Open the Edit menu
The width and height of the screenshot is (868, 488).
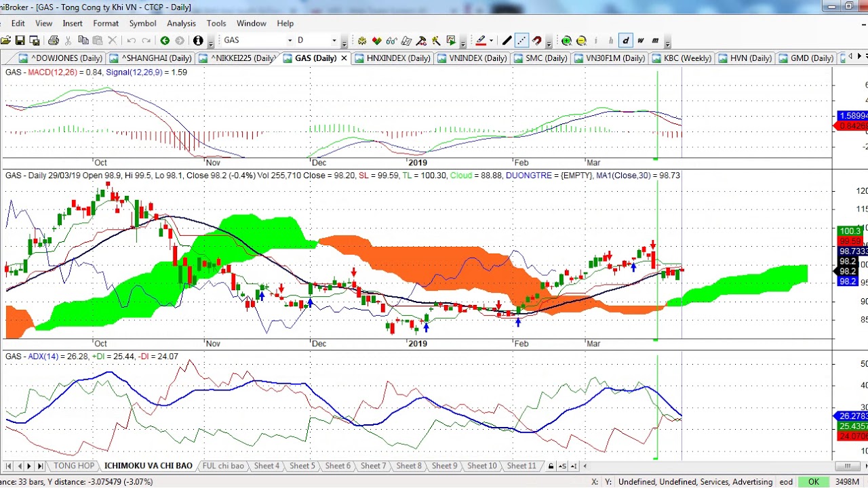18,23
